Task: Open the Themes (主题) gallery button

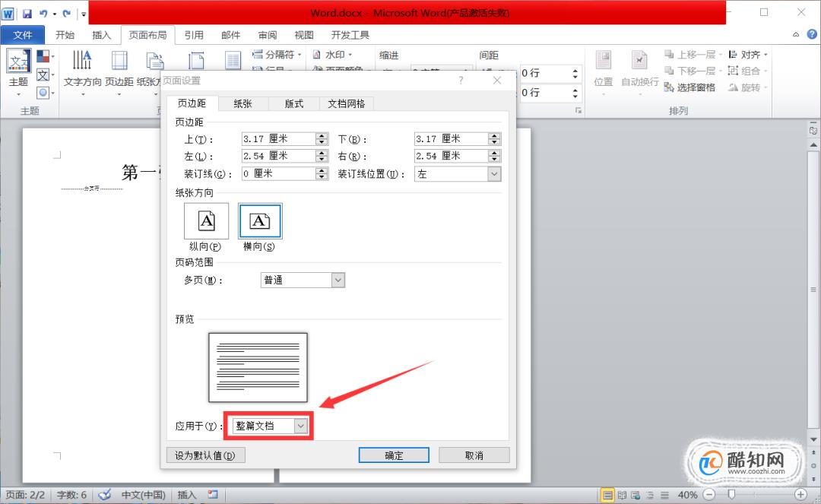Action: pos(18,73)
